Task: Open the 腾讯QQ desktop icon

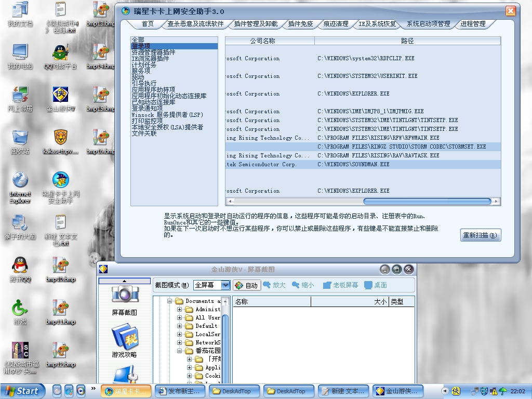Action: (x=20, y=270)
